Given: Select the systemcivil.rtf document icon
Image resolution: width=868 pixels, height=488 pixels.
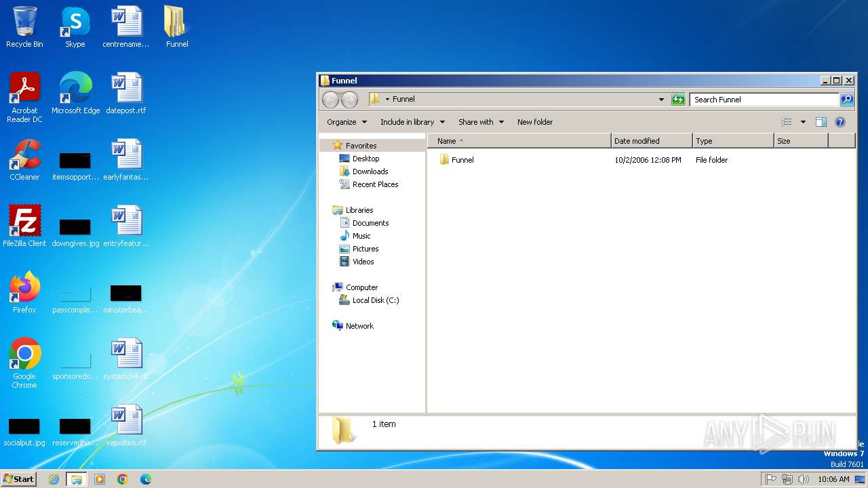Looking at the screenshot, I should pos(126,359).
